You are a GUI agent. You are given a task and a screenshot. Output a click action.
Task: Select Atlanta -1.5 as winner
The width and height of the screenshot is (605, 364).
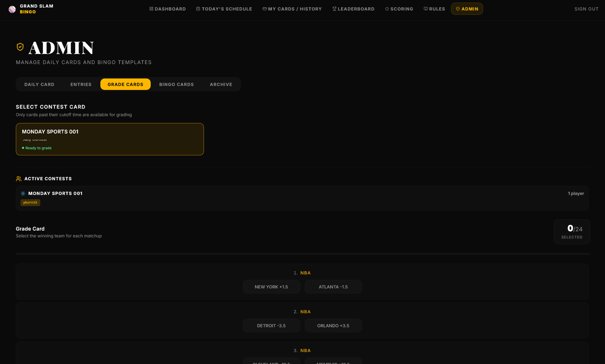(333, 287)
